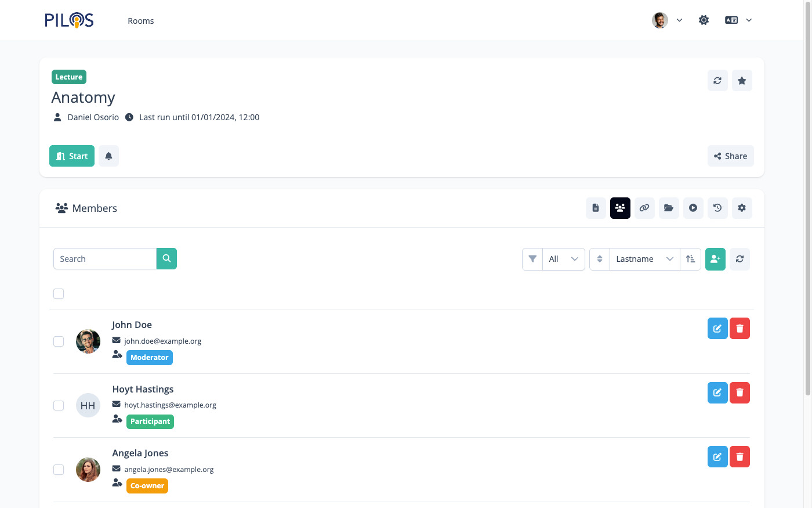
Task: Switch to the Description tab
Action: coord(596,208)
